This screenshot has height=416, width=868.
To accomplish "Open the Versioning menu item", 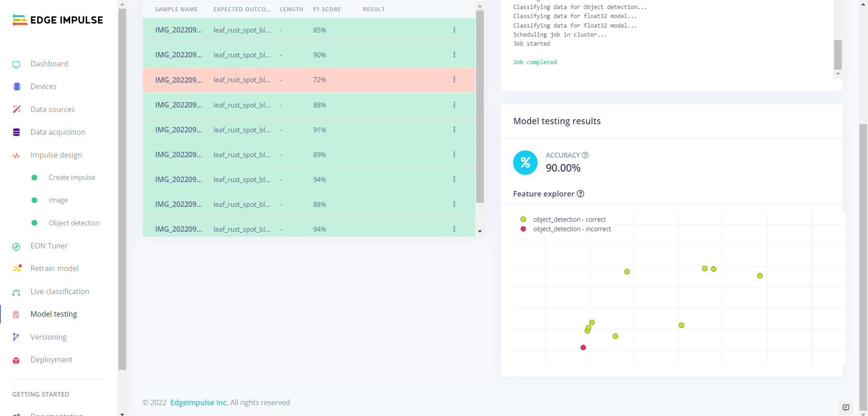I will [48, 337].
